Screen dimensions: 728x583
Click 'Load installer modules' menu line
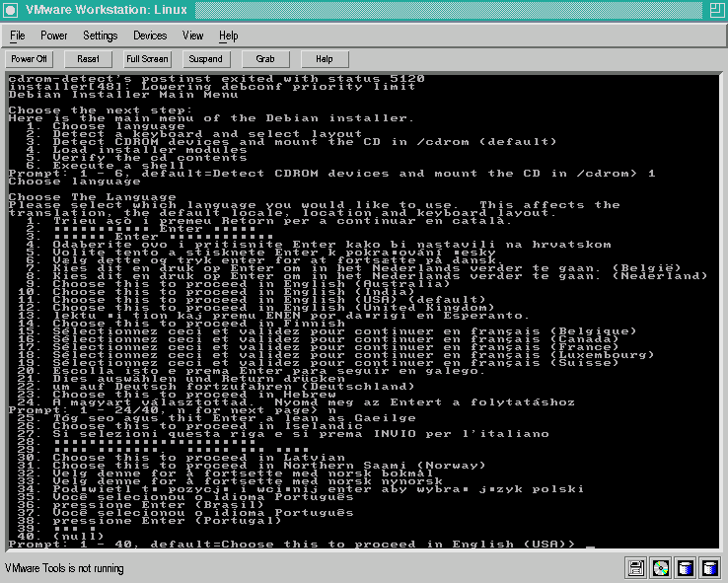(136, 150)
